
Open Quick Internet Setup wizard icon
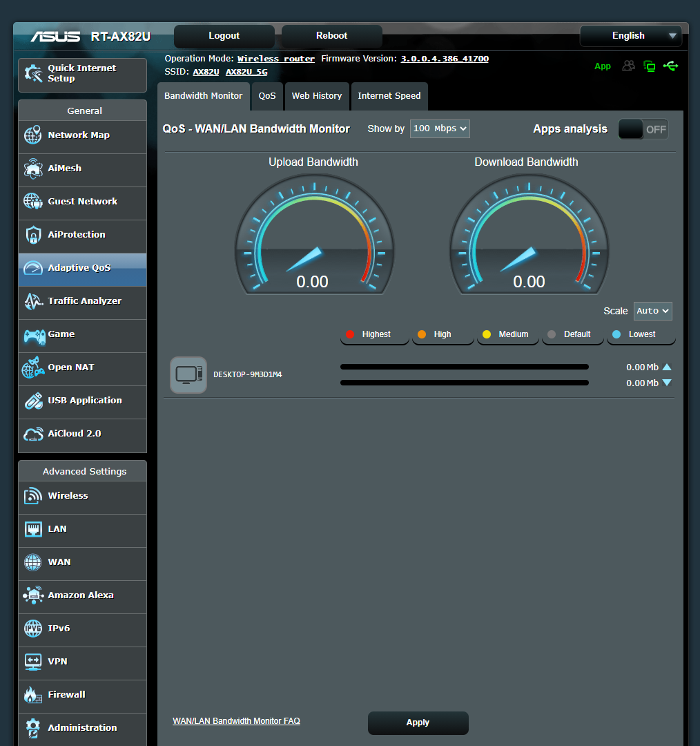[33, 73]
